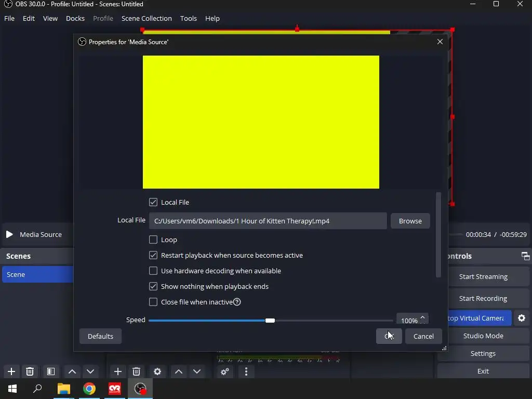Increase the speed value with the stepper arrow
The image size is (532, 399).
[422, 317]
